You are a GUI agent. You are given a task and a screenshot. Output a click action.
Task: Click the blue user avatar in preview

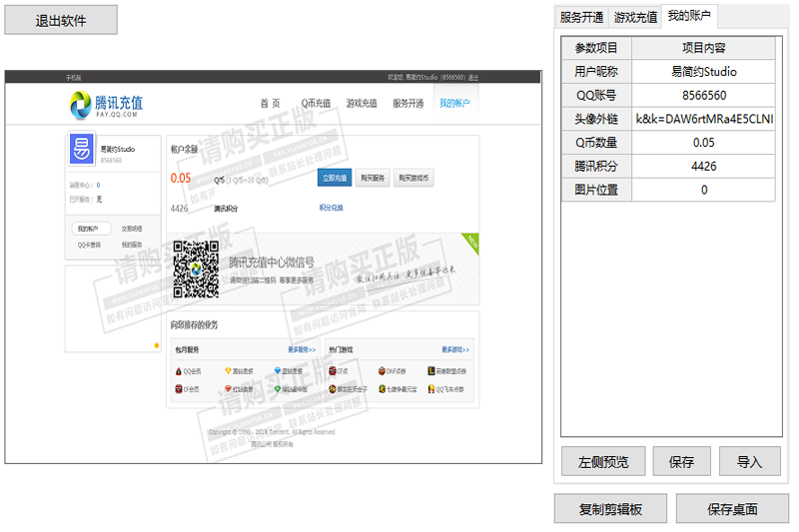(x=82, y=149)
